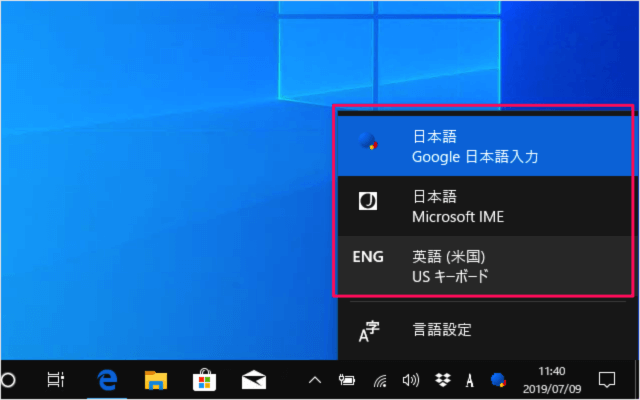
Task: Open battery status tray icon
Action: pyautogui.click(x=347, y=380)
